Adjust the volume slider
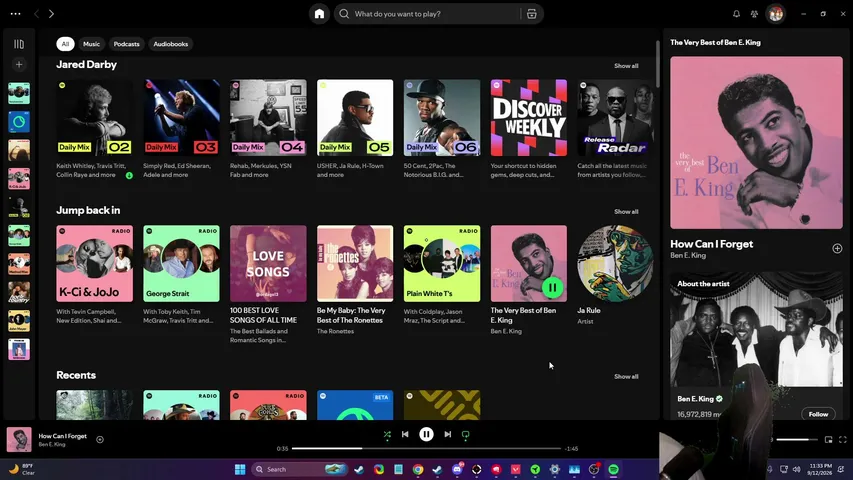Image resolution: width=853 pixels, height=480 pixels. tap(796, 439)
